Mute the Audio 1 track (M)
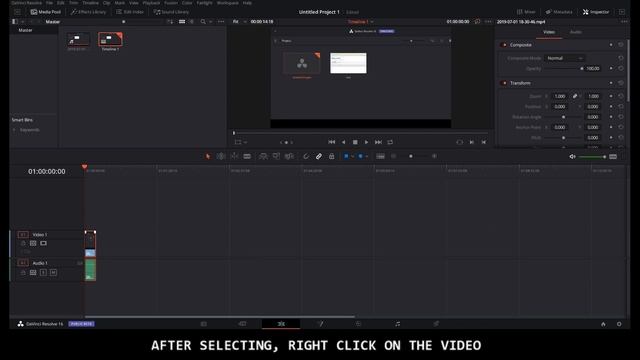The width and height of the screenshot is (640, 360). [x=53, y=272]
